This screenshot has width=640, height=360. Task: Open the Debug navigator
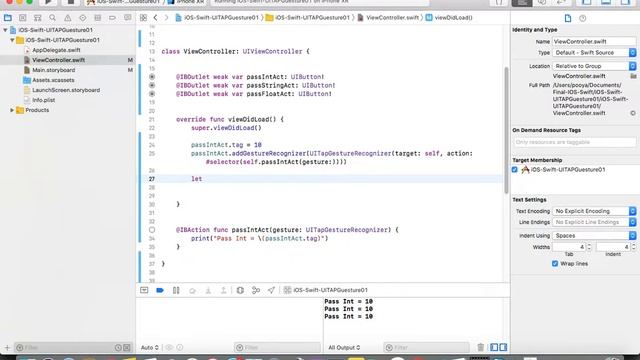pyautogui.click(x=98, y=18)
